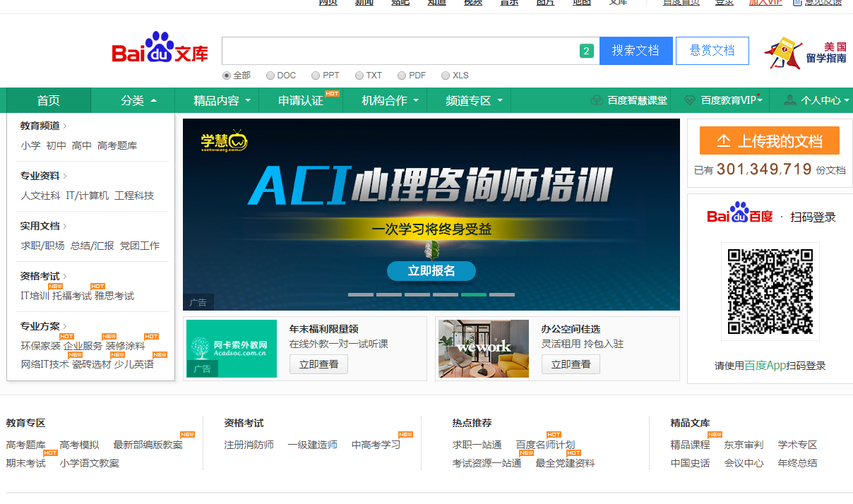Select the 全部 file type radio button
Image resolution: width=853 pixels, height=504 pixels.
point(227,76)
